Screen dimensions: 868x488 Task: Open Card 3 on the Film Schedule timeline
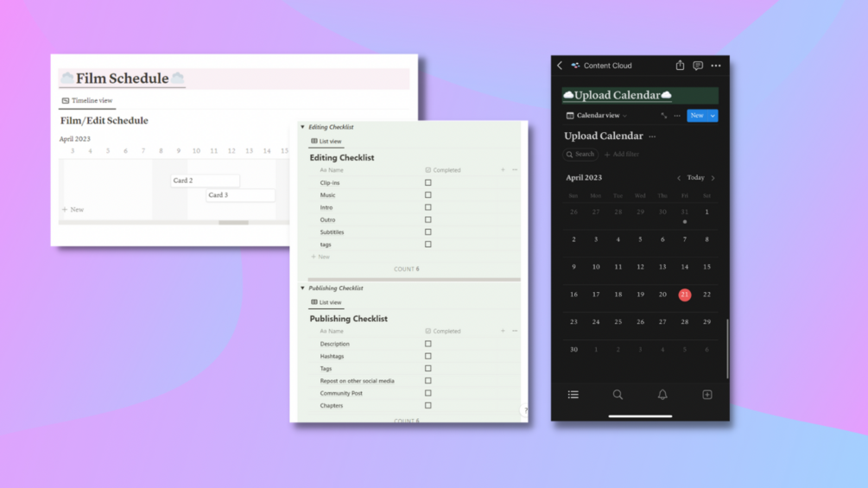coord(240,194)
